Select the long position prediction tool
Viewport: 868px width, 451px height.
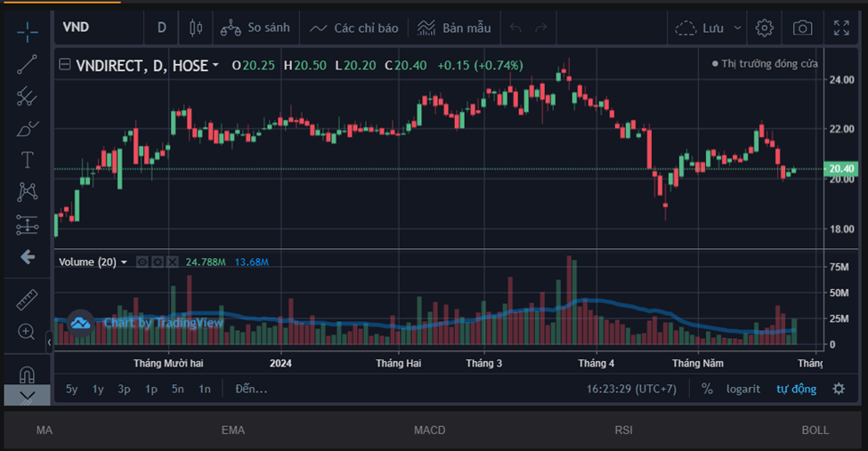click(x=27, y=225)
